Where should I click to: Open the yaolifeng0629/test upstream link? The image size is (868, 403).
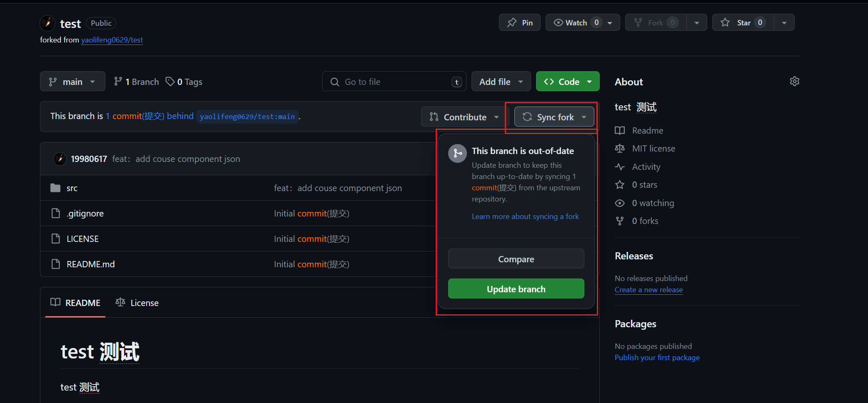pos(112,40)
